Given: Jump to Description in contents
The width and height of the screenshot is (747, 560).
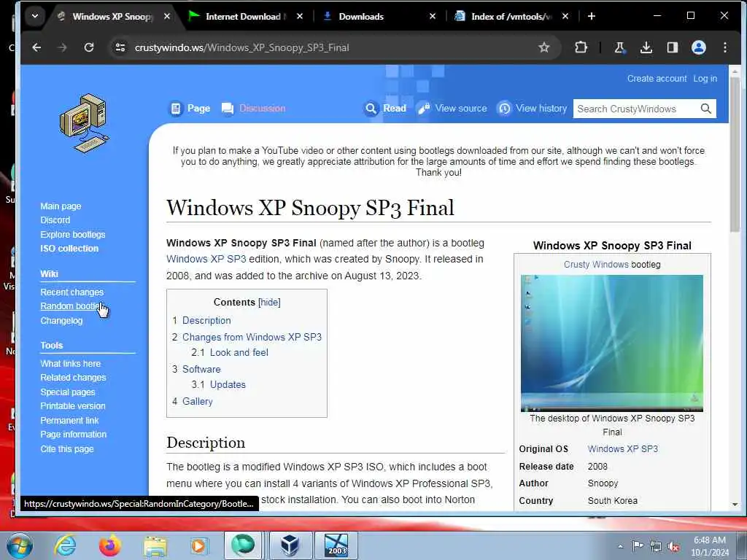Looking at the screenshot, I should coord(206,321).
